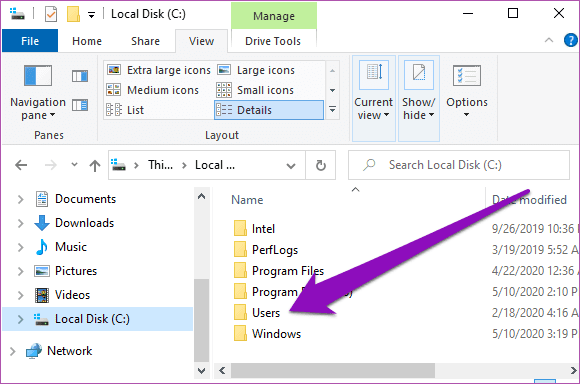Viewport: 580px width, 384px height.
Task: Select List layout
Action: [125, 110]
